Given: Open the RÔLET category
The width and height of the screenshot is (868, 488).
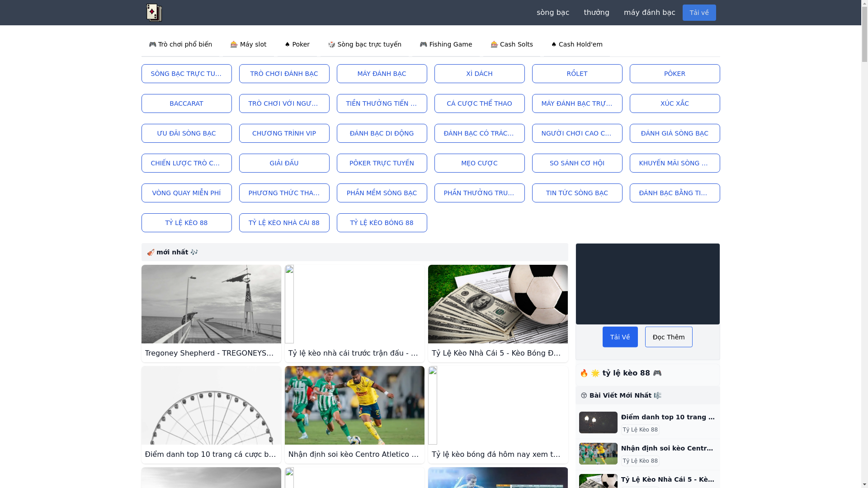Looking at the screenshot, I should point(577,74).
